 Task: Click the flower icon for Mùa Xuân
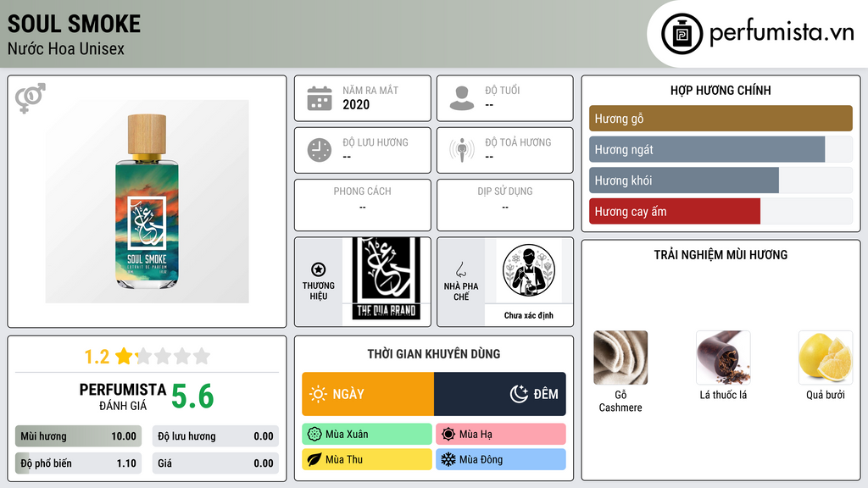(314, 435)
